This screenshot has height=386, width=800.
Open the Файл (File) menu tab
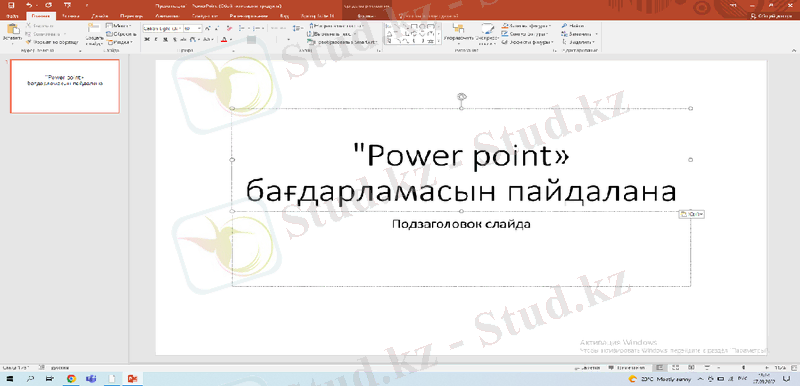coord(13,16)
